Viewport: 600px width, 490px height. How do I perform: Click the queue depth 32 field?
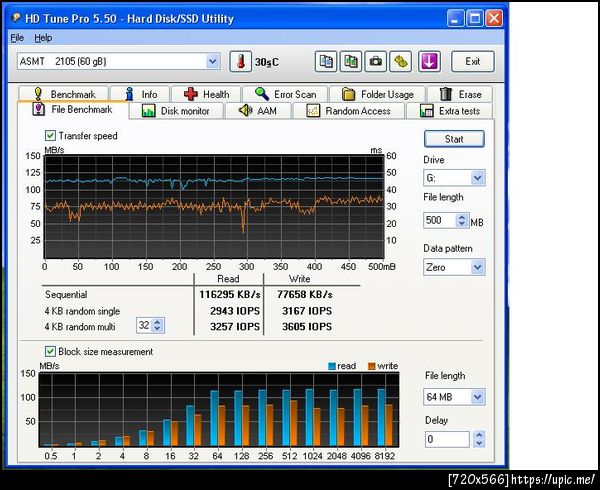(144, 326)
